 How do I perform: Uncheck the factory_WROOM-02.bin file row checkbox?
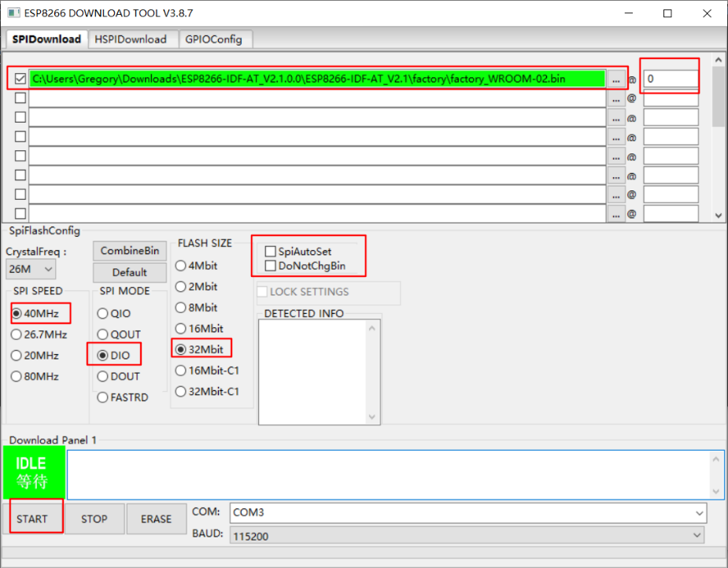tap(20, 79)
